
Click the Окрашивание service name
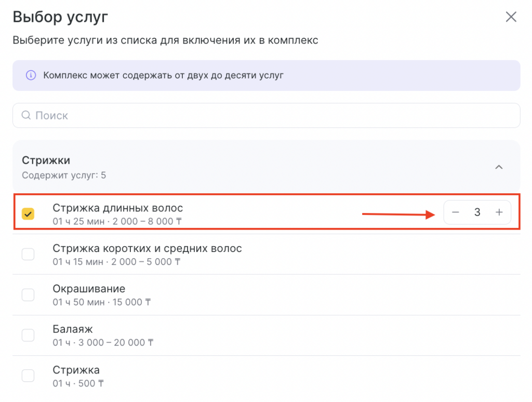89,289
